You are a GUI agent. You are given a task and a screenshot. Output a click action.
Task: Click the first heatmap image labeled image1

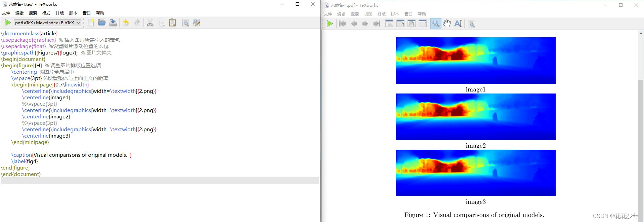pos(476,61)
